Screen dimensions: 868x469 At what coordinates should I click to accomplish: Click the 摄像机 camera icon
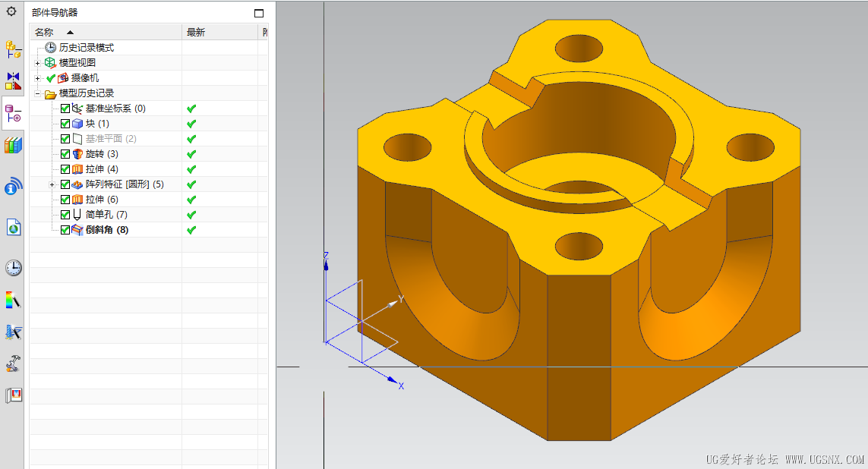(63, 78)
